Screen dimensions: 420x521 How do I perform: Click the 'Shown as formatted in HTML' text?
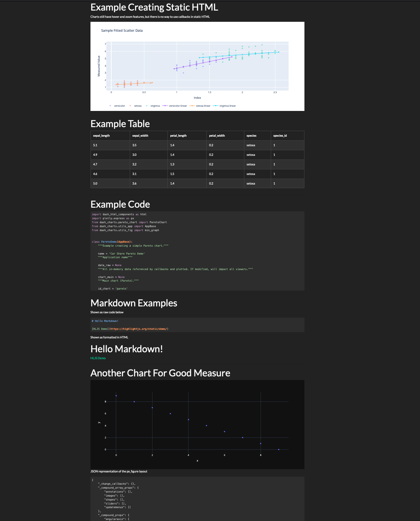click(109, 337)
